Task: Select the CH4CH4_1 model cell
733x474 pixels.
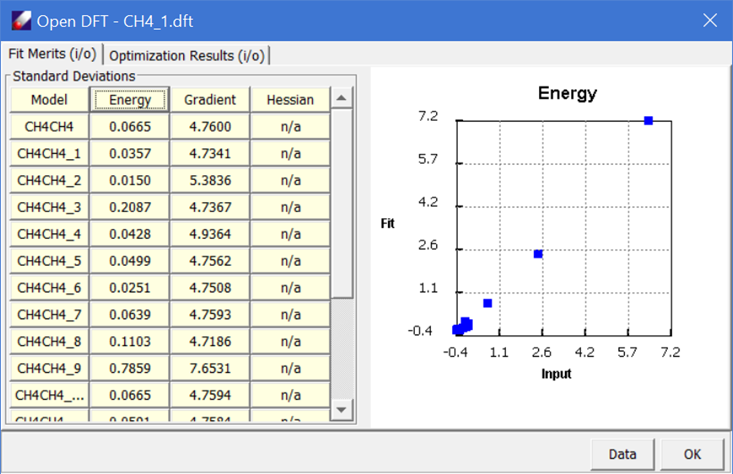Action: 49,153
